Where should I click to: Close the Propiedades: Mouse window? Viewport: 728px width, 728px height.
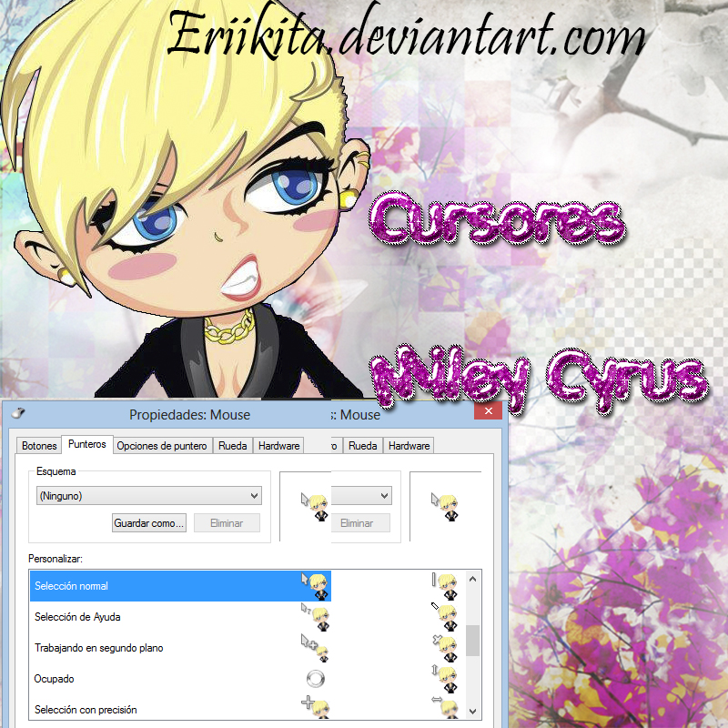pyautogui.click(x=488, y=411)
